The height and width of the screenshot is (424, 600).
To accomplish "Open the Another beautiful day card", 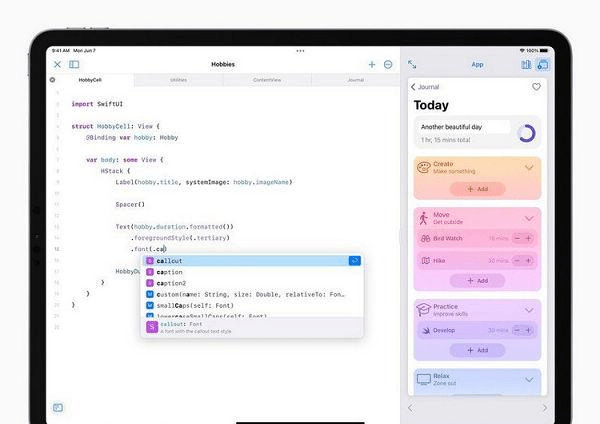I will (x=477, y=132).
